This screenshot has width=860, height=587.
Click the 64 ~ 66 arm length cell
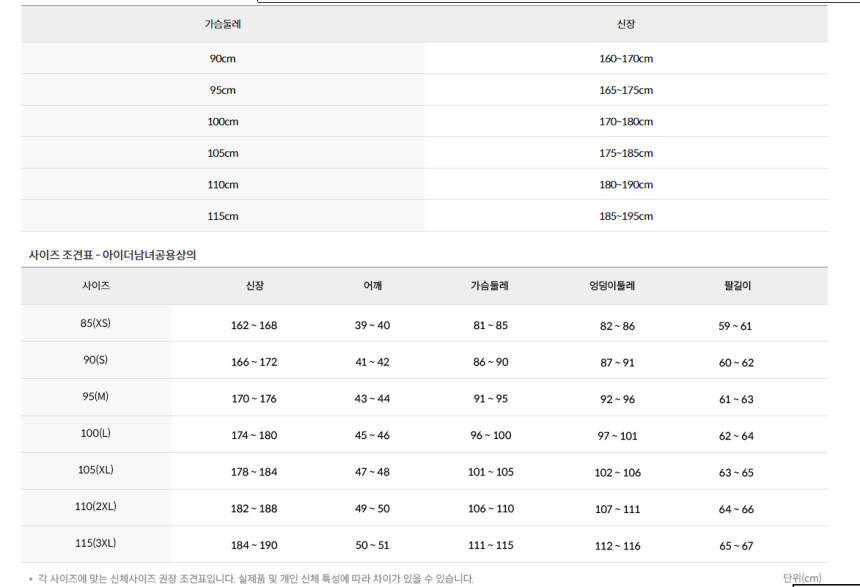736,509
